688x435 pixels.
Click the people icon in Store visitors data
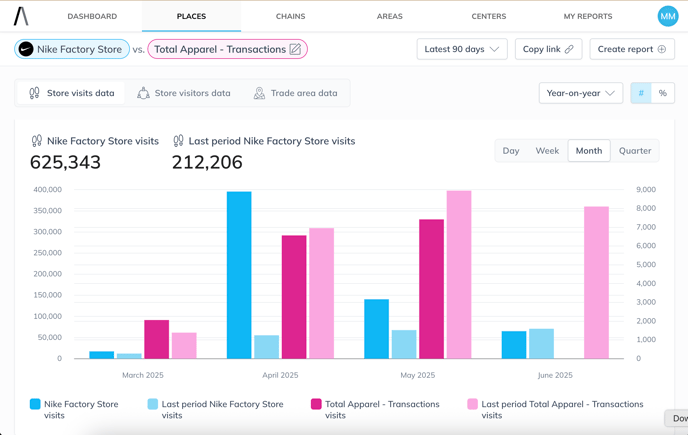click(143, 93)
